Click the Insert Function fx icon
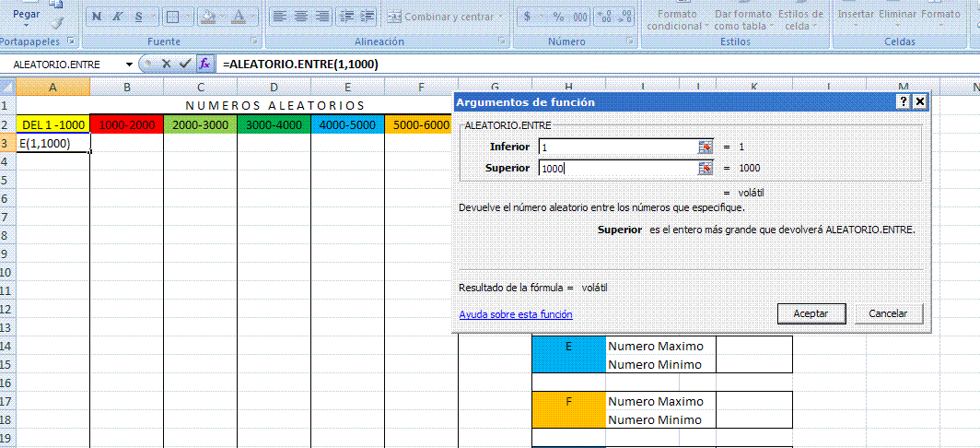The image size is (980, 448). 205,64
